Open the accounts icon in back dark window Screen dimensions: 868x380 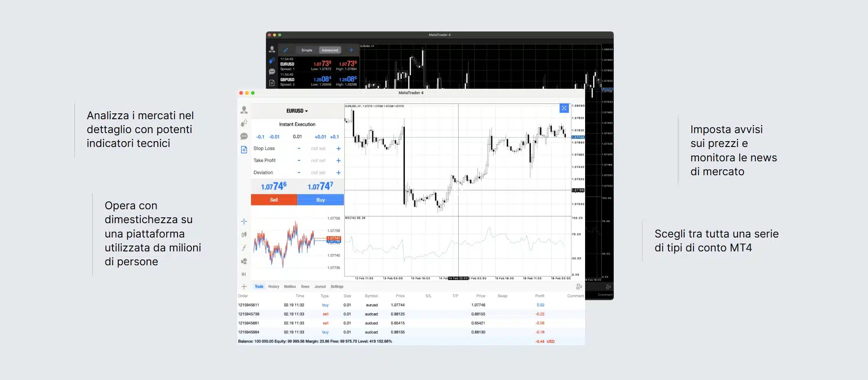point(272,49)
